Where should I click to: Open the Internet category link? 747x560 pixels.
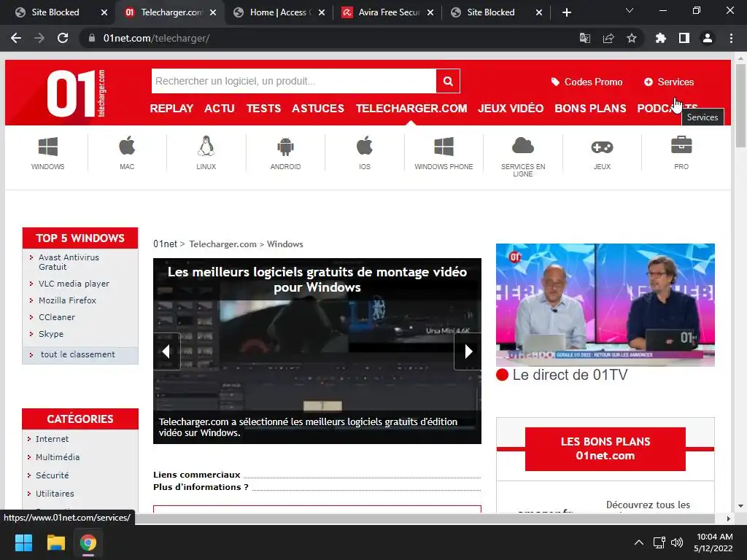pos(52,438)
